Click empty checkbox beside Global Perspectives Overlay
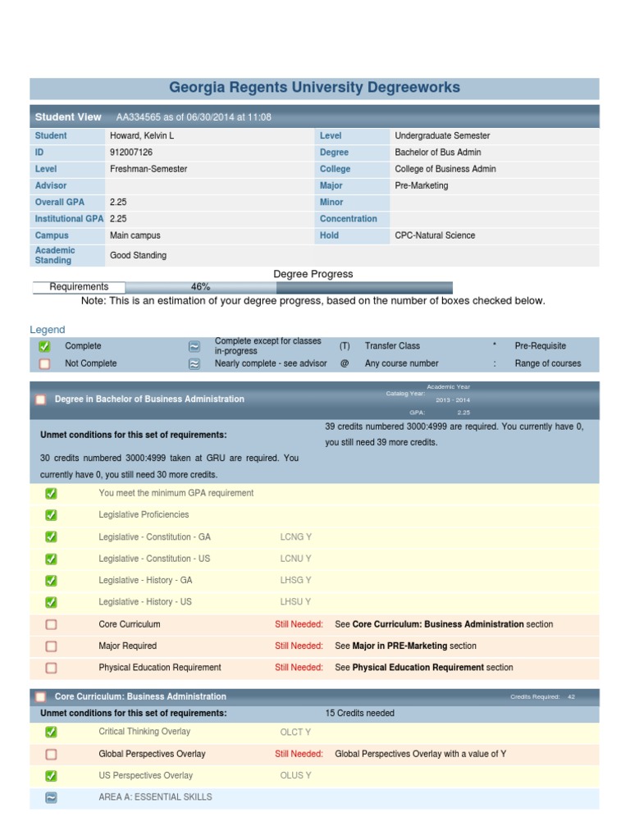This screenshot has height=840, width=630. (51, 755)
